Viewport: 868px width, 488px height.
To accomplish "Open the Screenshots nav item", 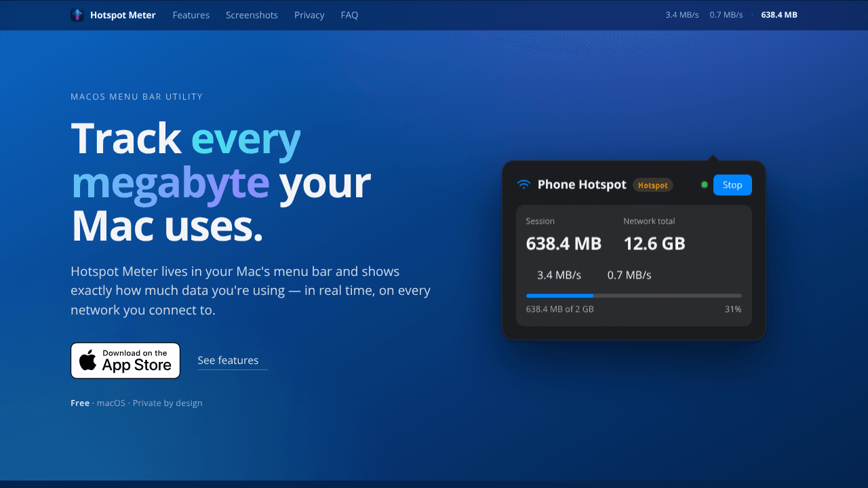I will [252, 15].
